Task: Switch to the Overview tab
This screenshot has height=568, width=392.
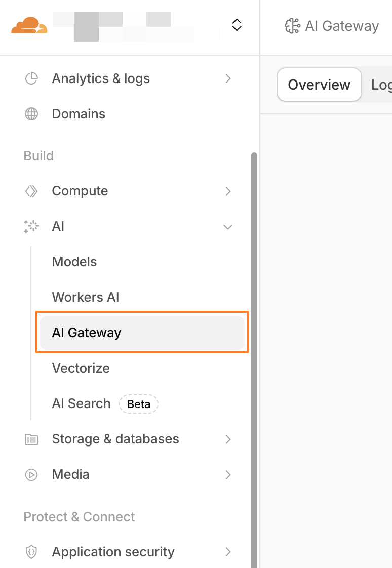Action: click(319, 85)
